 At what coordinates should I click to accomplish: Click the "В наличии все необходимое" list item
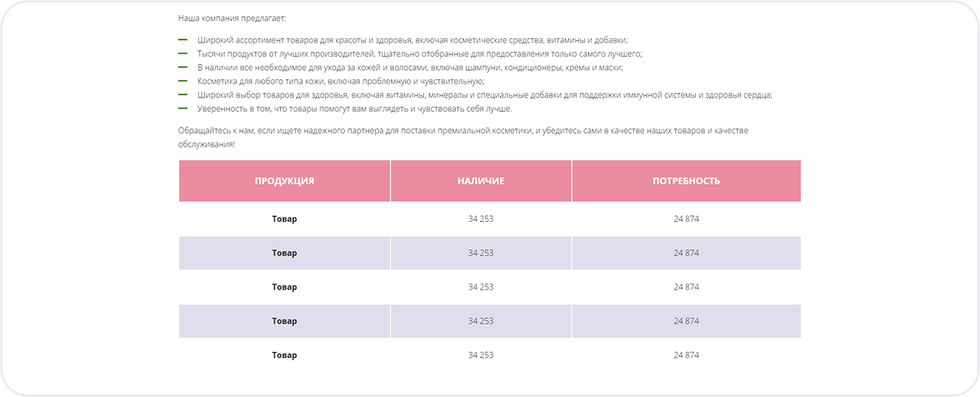coord(410,68)
